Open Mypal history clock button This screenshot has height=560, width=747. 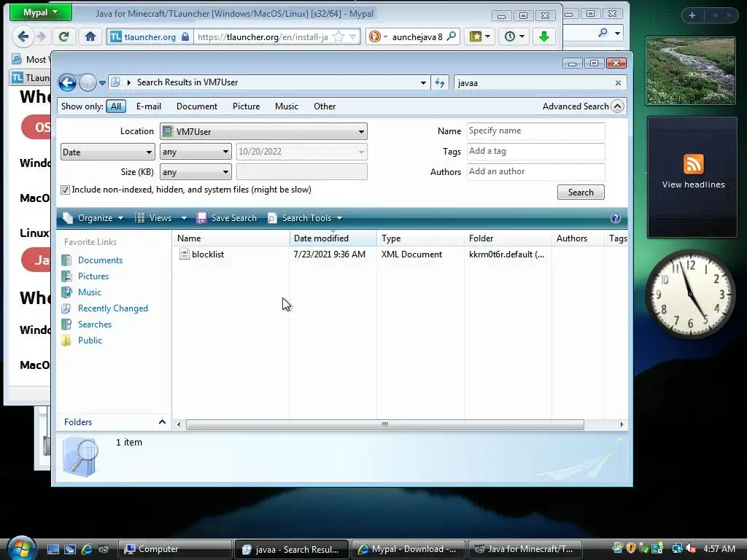point(514,36)
